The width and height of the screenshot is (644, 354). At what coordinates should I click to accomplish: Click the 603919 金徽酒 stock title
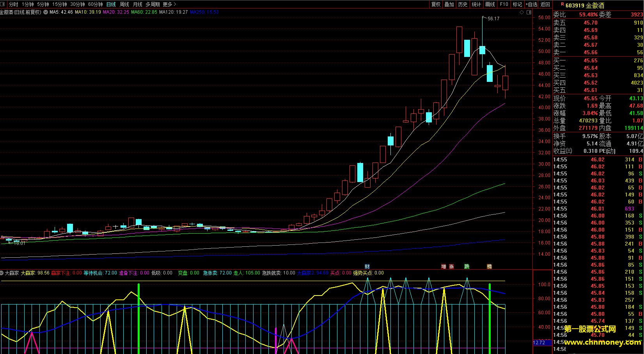click(x=585, y=5)
